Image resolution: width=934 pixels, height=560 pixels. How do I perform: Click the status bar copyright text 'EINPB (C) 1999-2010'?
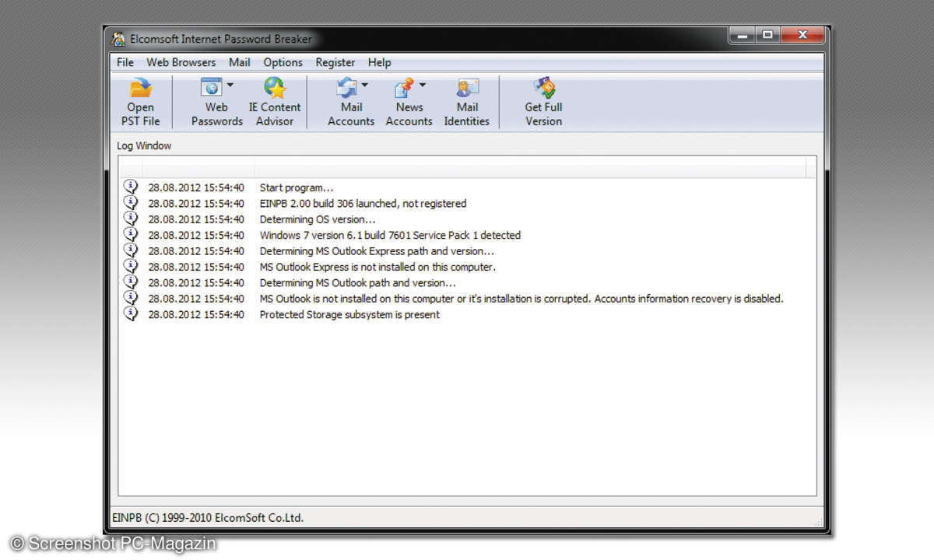pos(208,517)
